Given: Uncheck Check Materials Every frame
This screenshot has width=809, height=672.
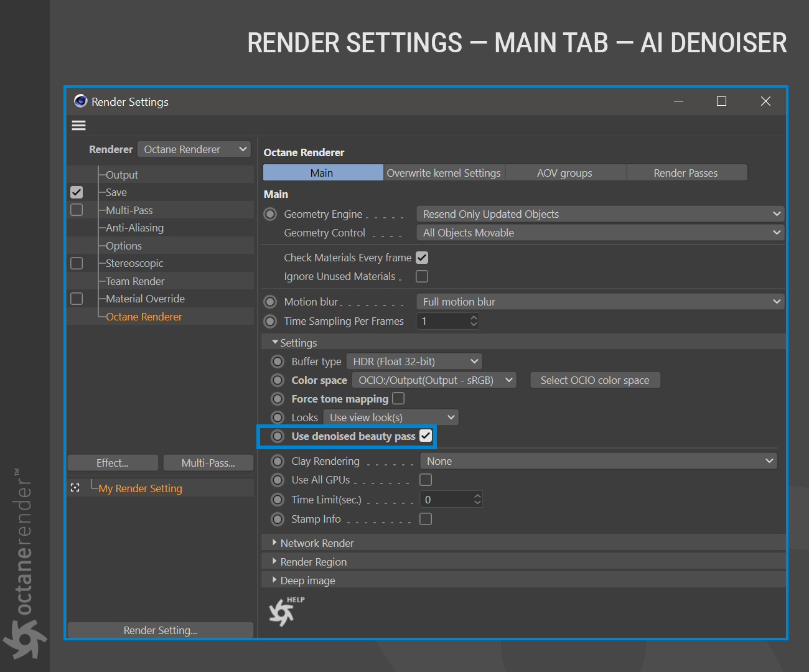Looking at the screenshot, I should (422, 258).
